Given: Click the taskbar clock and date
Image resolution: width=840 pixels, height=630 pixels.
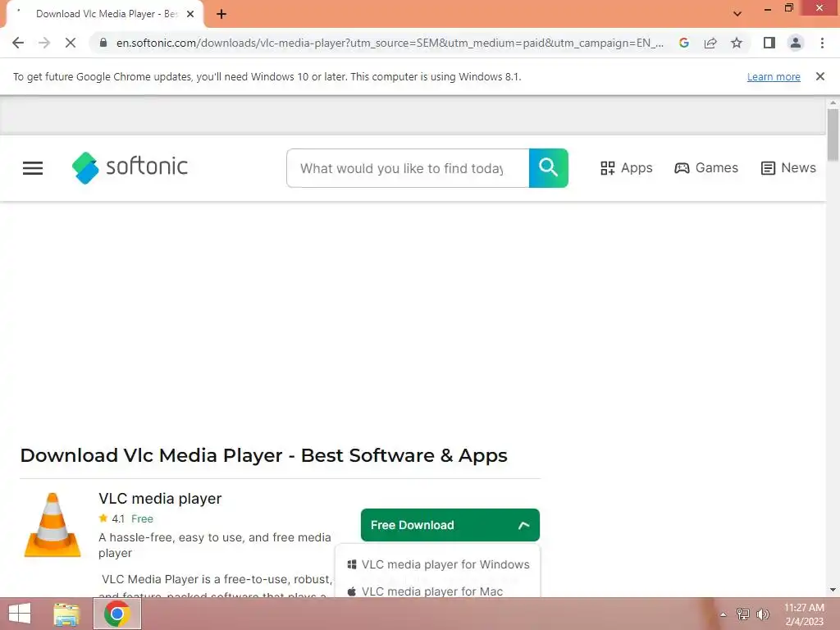Looking at the screenshot, I should click(x=804, y=614).
